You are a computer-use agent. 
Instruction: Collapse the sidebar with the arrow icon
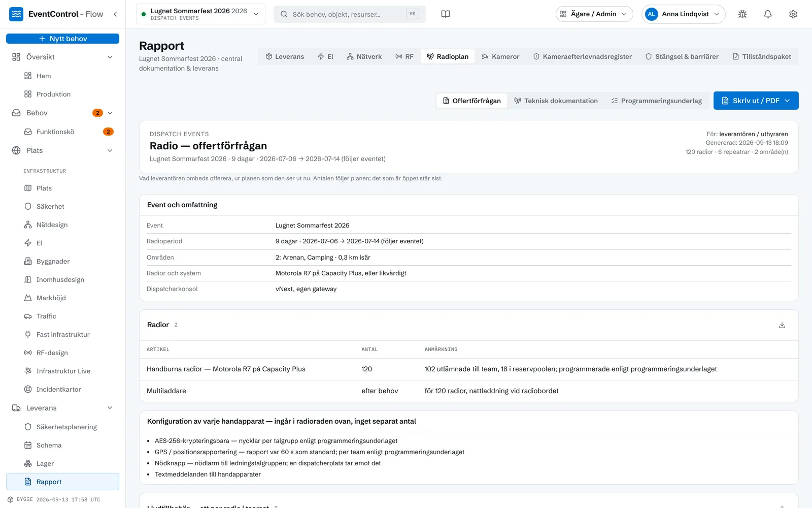tap(115, 14)
